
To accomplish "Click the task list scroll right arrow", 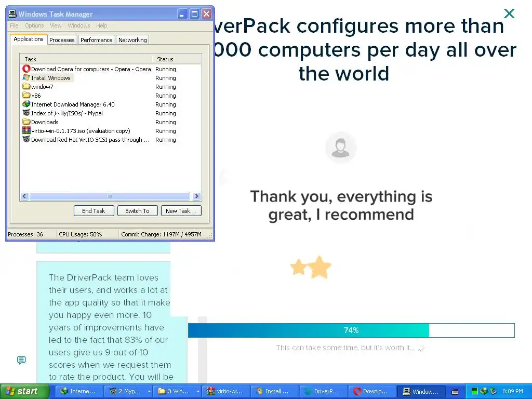I will (x=196, y=196).
